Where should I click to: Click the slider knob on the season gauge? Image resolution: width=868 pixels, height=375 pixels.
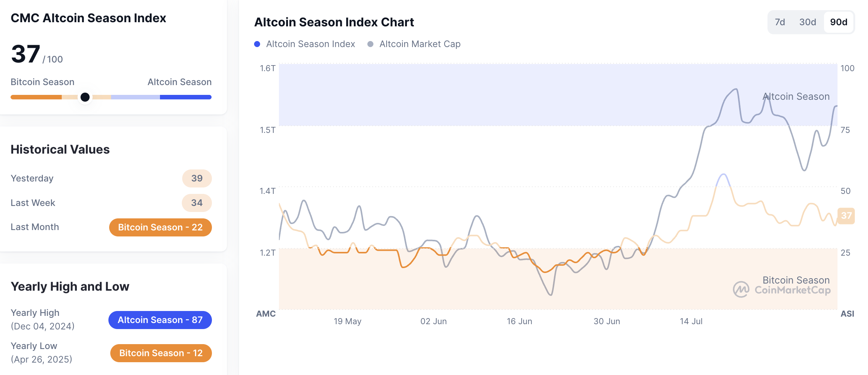point(85,97)
